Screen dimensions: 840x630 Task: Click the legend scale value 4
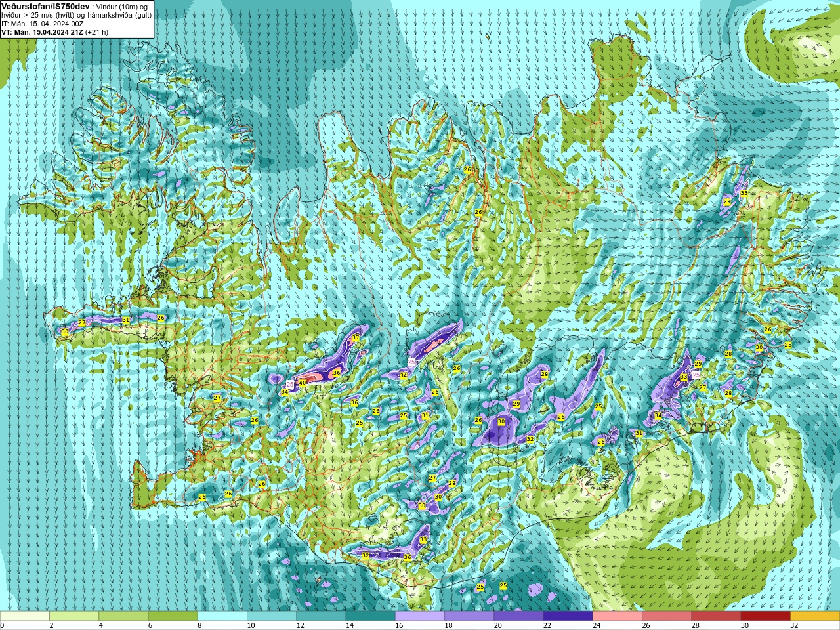point(101,625)
